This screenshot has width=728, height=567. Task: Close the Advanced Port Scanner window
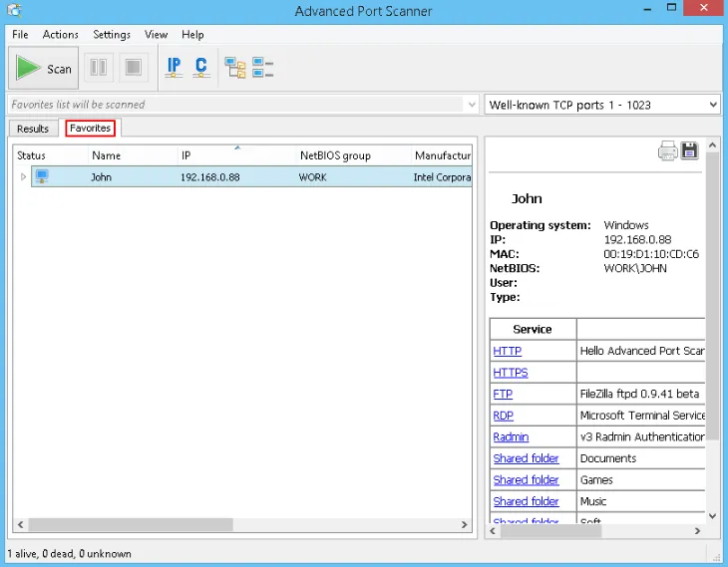(704, 8)
